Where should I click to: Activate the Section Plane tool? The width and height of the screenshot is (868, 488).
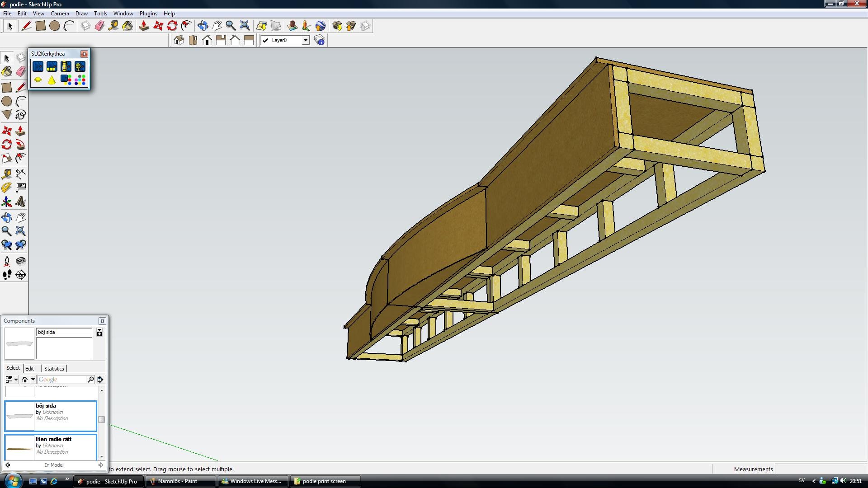[21, 275]
